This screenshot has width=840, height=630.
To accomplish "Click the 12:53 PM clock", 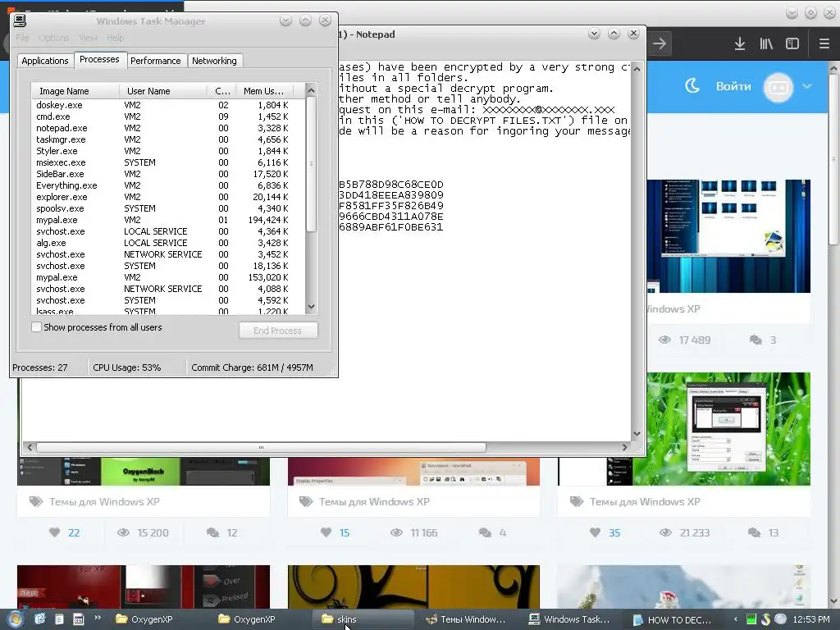I will [811, 619].
